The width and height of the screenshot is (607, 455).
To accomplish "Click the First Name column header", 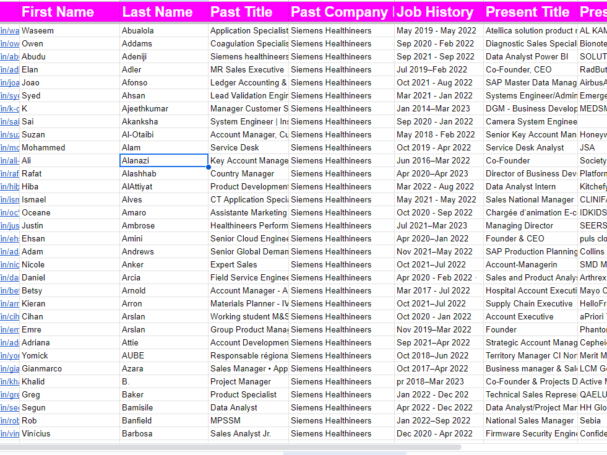I will [59, 12].
